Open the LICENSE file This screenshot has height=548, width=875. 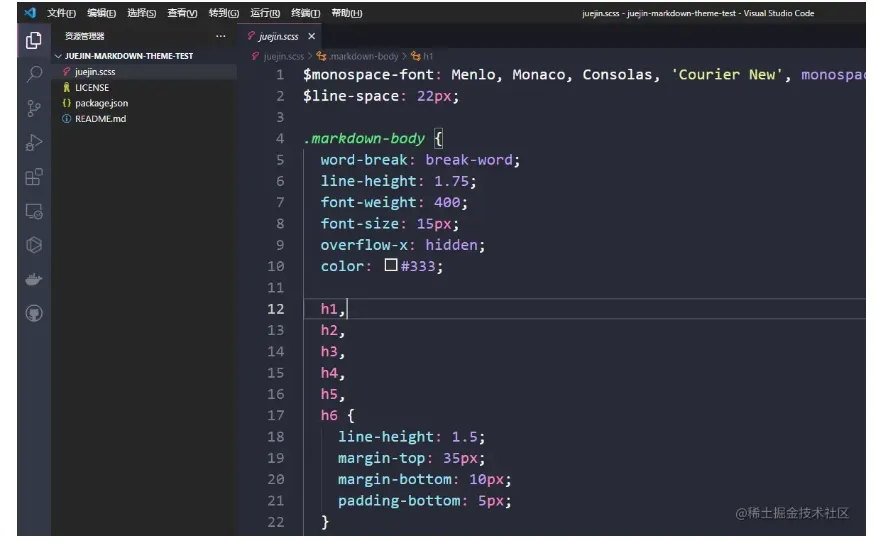[x=92, y=88]
